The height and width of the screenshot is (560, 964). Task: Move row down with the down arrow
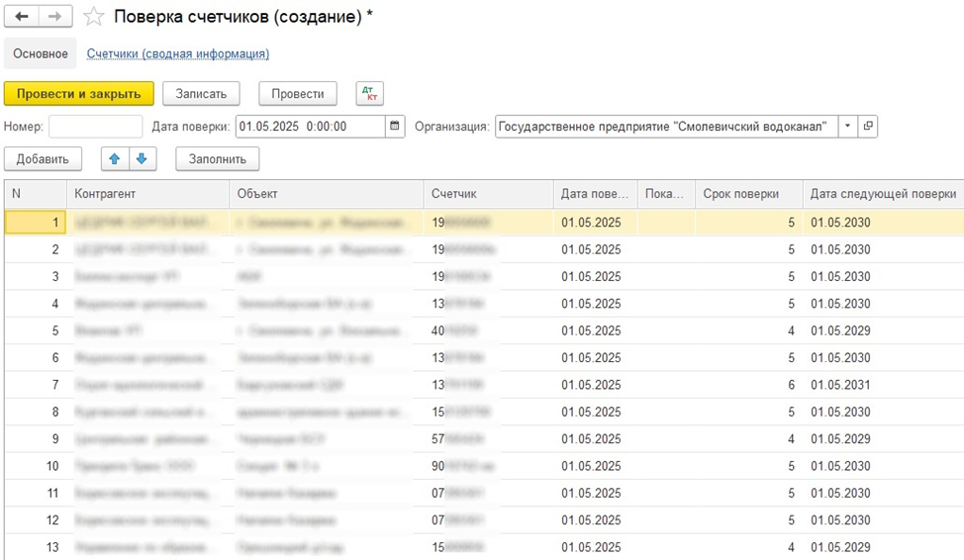[142, 158]
